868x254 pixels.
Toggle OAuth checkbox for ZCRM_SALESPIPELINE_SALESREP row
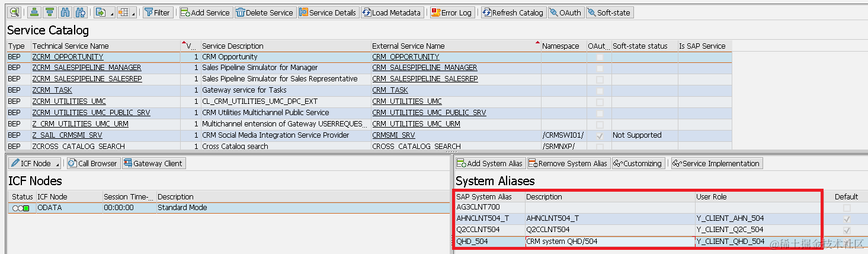[x=599, y=79]
